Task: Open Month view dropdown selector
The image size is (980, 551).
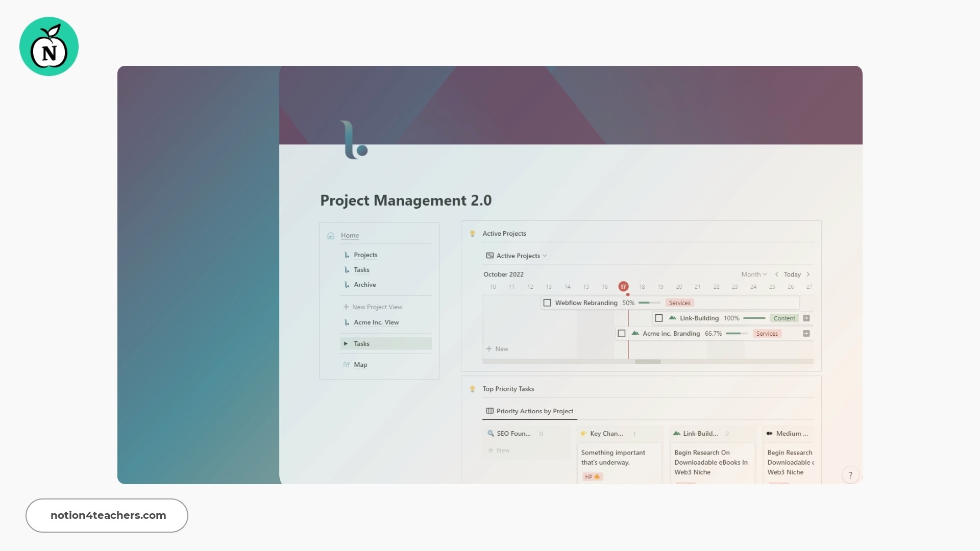Action: point(752,274)
